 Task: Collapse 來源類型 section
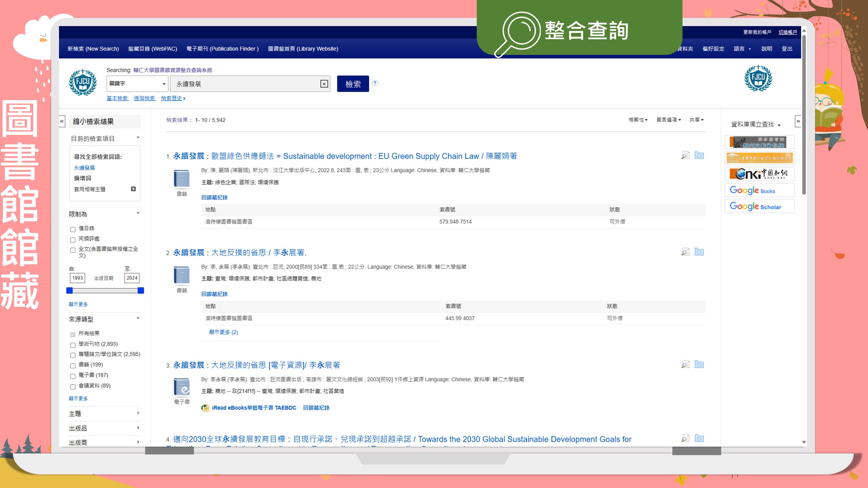click(x=138, y=318)
